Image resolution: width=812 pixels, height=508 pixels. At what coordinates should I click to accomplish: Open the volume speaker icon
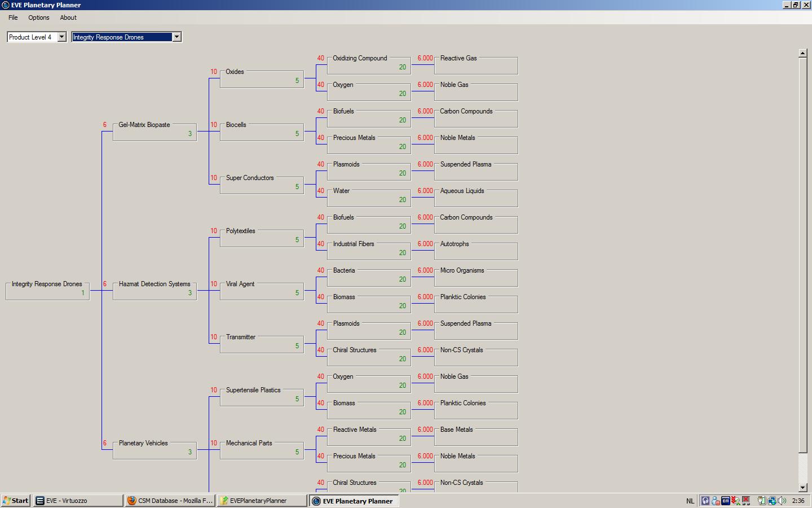[x=782, y=501]
